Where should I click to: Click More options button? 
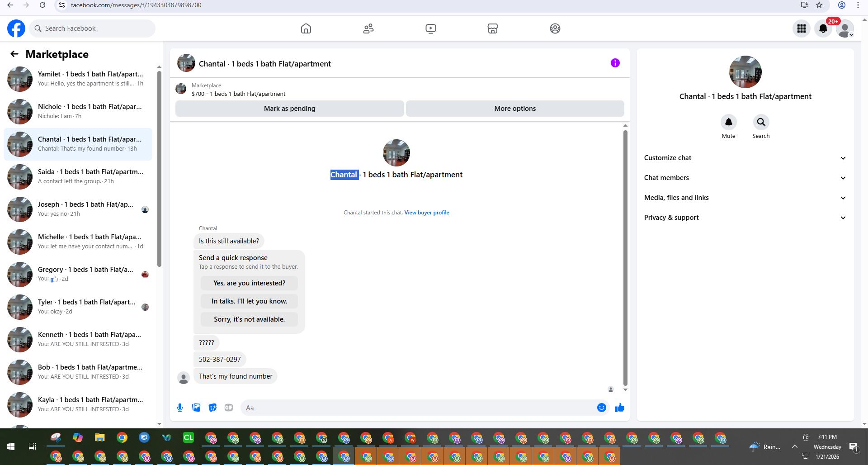tap(515, 109)
